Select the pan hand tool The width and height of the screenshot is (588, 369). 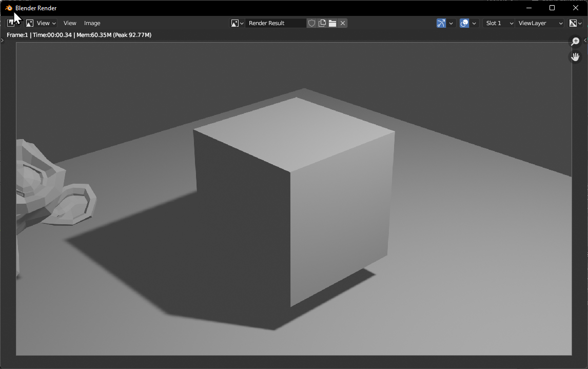(575, 56)
